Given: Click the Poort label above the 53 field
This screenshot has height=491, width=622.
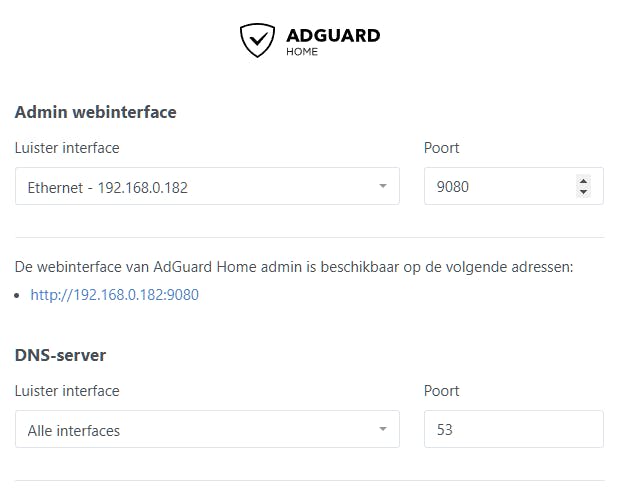Looking at the screenshot, I should pyautogui.click(x=442, y=391).
